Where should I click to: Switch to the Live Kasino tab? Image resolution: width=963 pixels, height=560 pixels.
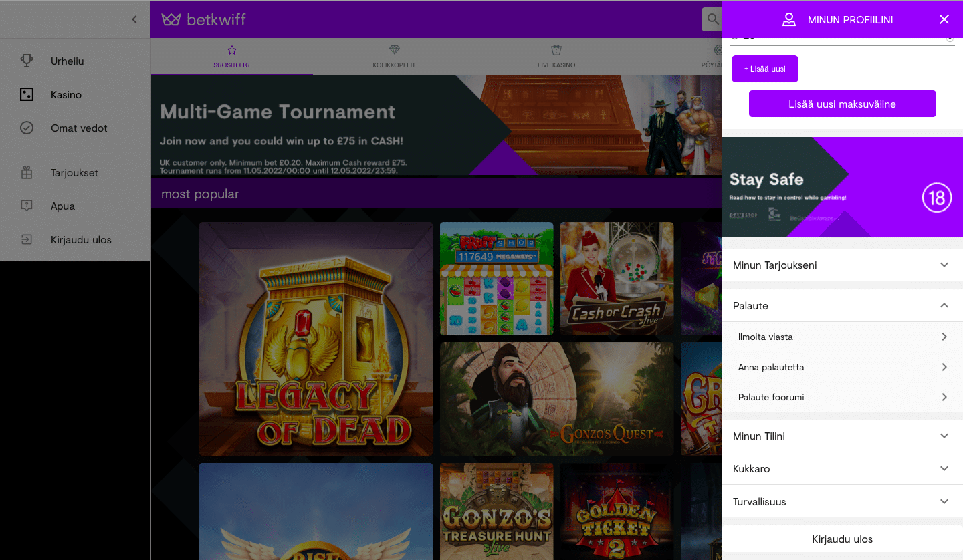(x=556, y=56)
